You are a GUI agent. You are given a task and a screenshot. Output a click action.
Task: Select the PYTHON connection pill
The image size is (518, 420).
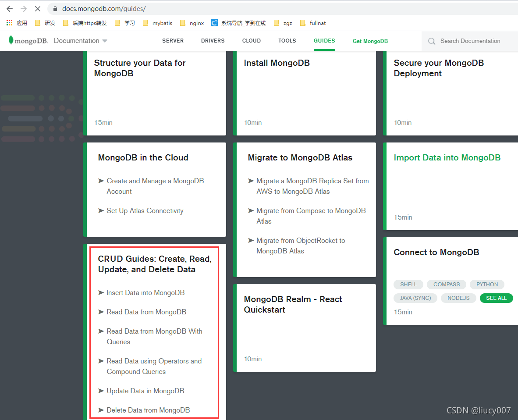[x=487, y=285]
